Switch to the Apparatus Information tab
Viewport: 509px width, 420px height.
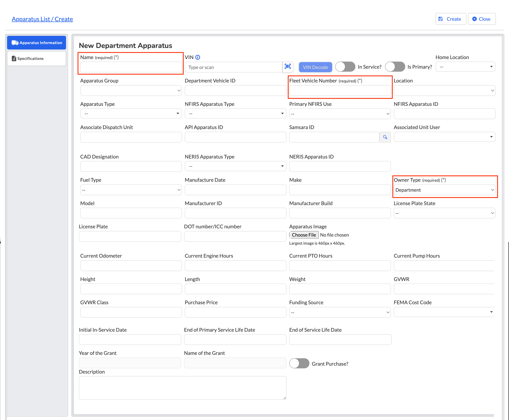[x=37, y=43]
